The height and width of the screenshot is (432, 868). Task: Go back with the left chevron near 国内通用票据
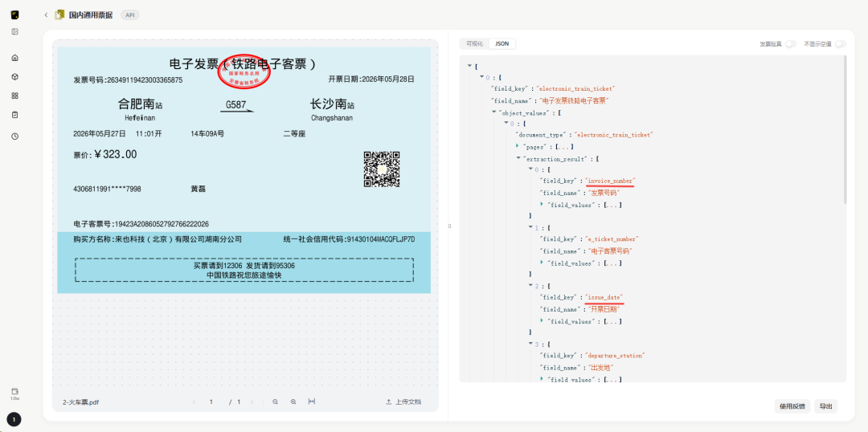46,15
